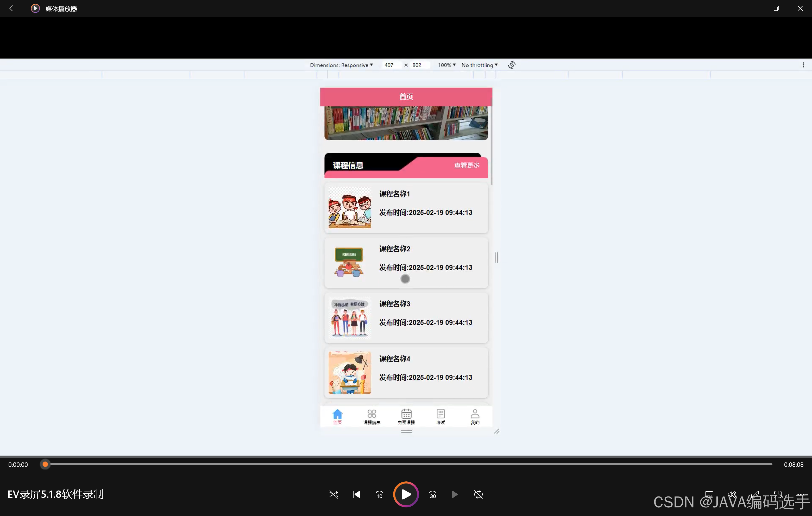The width and height of the screenshot is (812, 516).
Task: Open the rotate device icon
Action: click(x=512, y=65)
